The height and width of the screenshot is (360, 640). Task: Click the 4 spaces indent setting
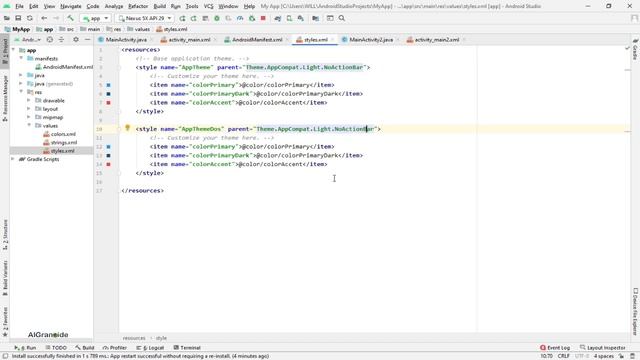pyautogui.click(x=604, y=356)
